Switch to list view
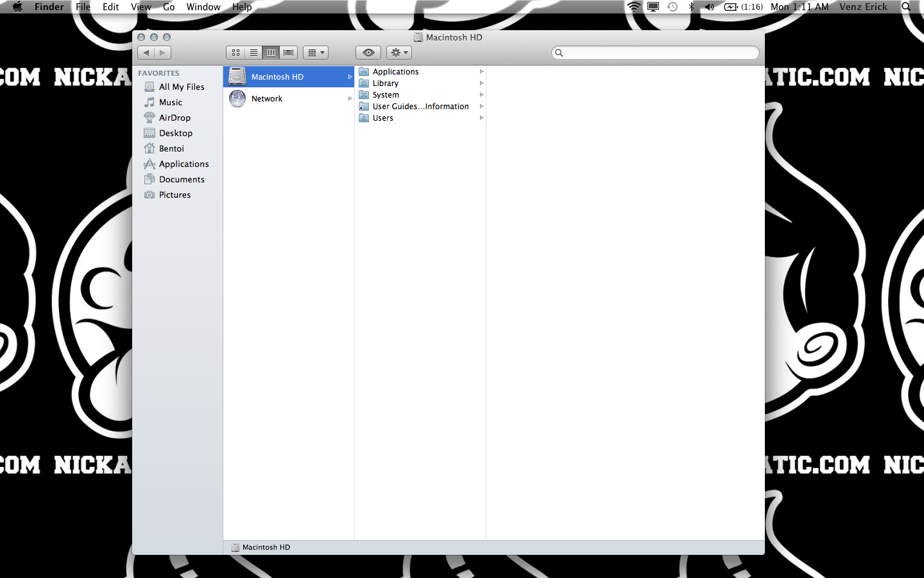Viewport: 924px width, 578px height. click(253, 53)
